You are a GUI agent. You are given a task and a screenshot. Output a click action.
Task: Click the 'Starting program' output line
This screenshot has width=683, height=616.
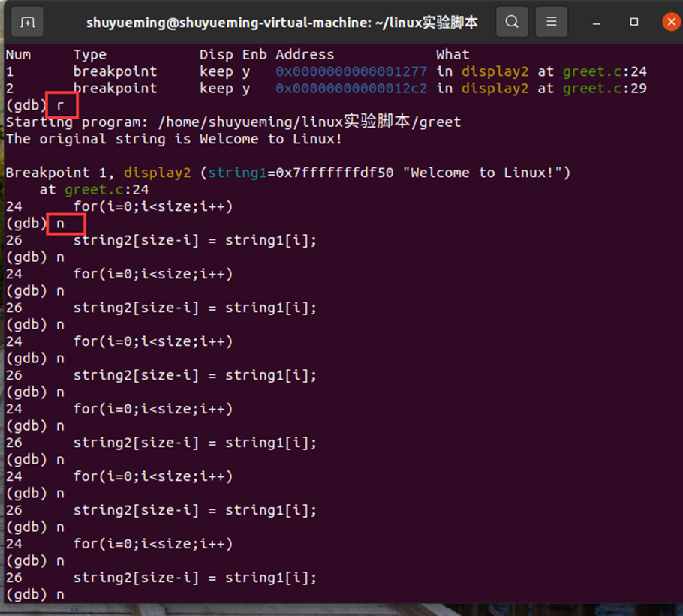pos(233,122)
